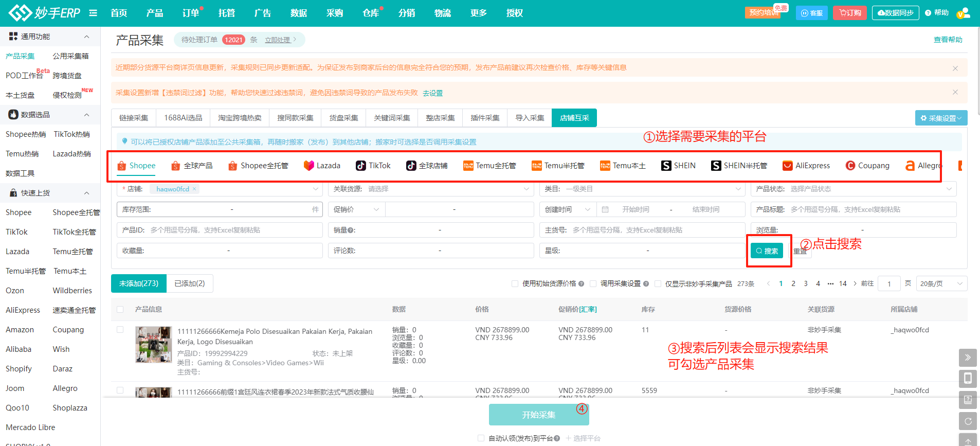The image size is (980, 446).
Task: Select the Lazada platform icon
Action: click(x=308, y=166)
